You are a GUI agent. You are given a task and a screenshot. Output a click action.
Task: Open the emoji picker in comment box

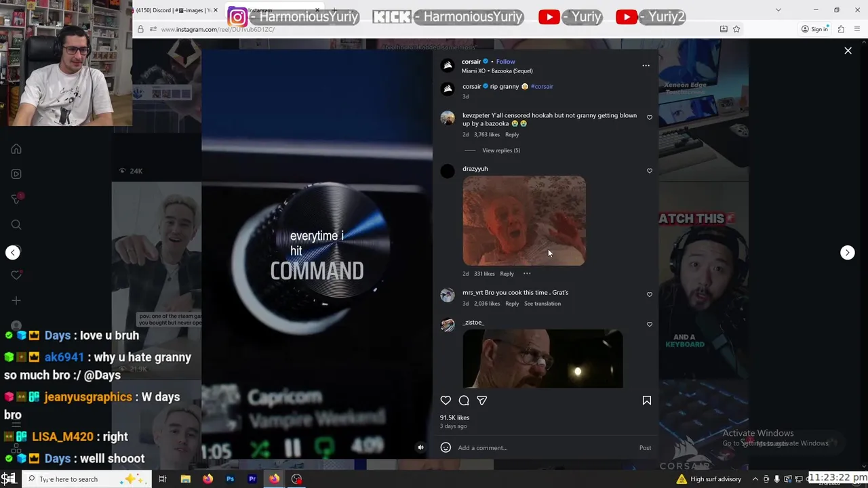coord(446,447)
